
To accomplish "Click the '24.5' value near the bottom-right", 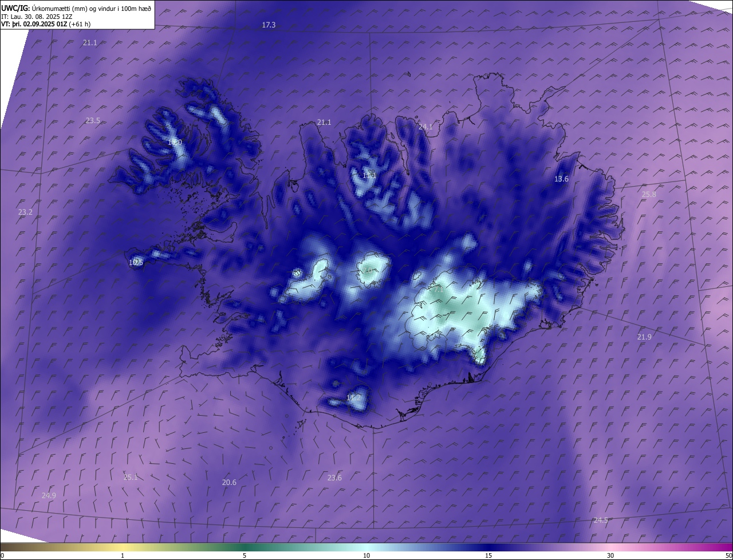I will click(x=601, y=520).
